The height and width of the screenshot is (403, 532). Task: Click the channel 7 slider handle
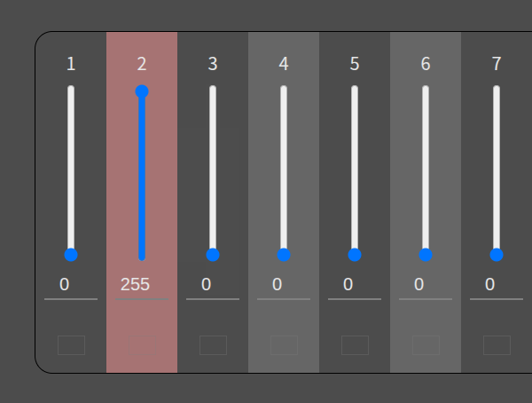pyautogui.click(x=497, y=255)
